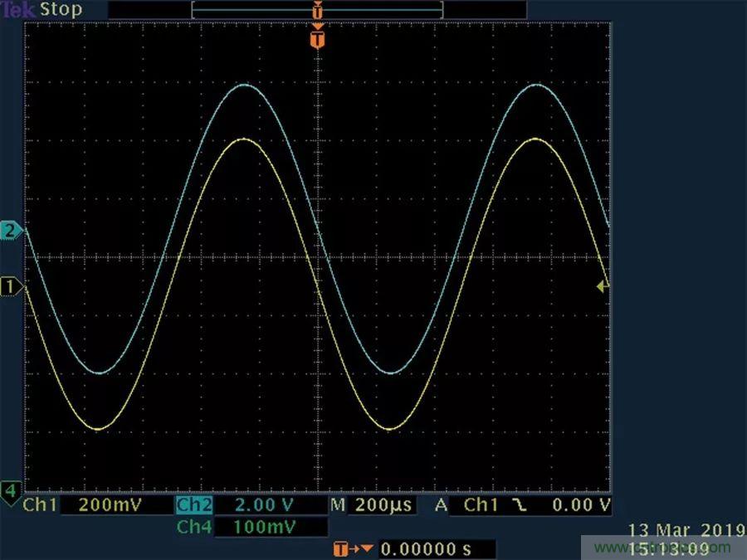This screenshot has width=747, height=560.
Task: Toggle the Stop acquisition status indicator
Action: pos(61,10)
